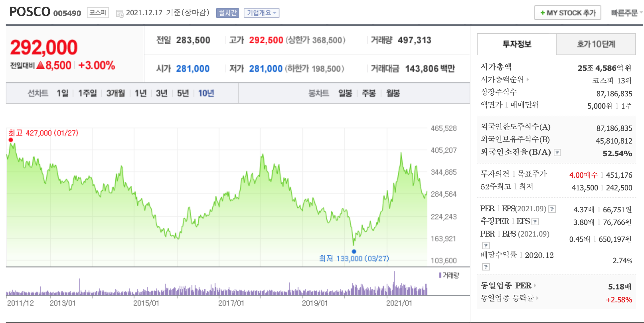
Task: Click the current price 292,000
Action: [x=44, y=47]
